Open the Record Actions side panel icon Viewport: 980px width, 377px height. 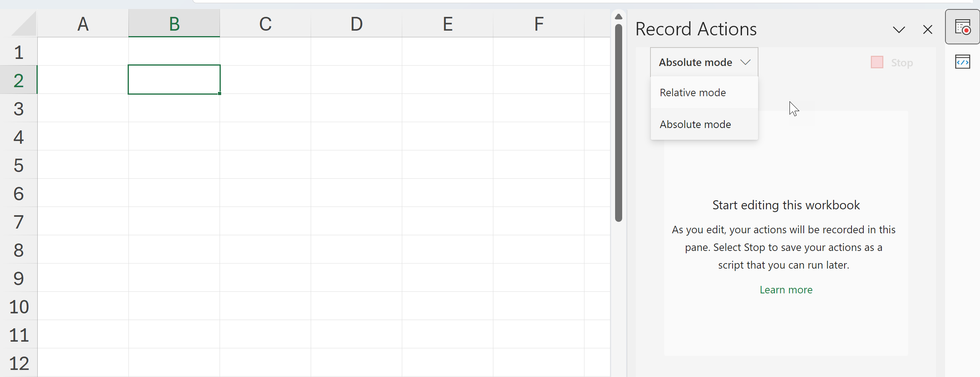coord(962,27)
